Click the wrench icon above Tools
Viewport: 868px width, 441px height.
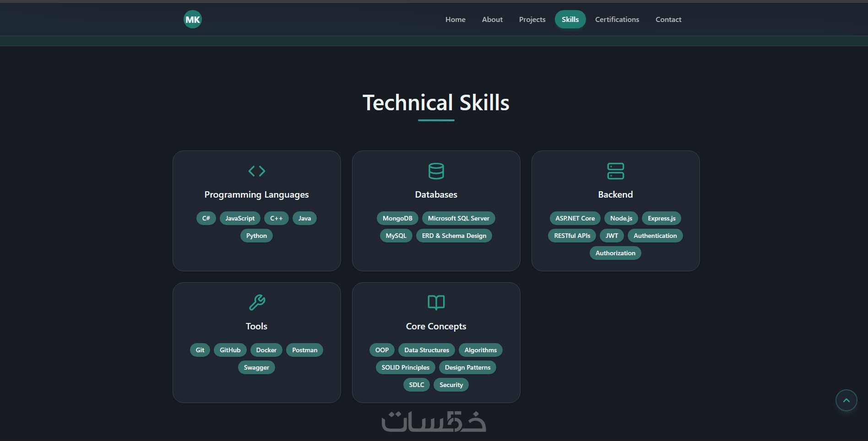257,302
